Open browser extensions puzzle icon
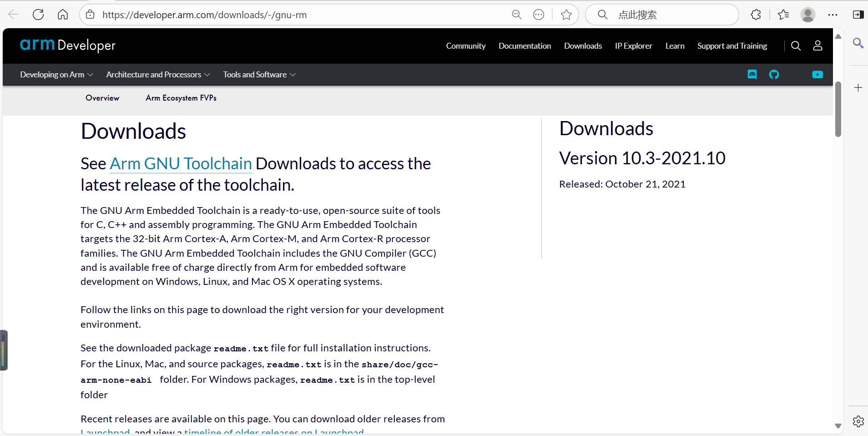This screenshot has width=868, height=436. [x=756, y=15]
